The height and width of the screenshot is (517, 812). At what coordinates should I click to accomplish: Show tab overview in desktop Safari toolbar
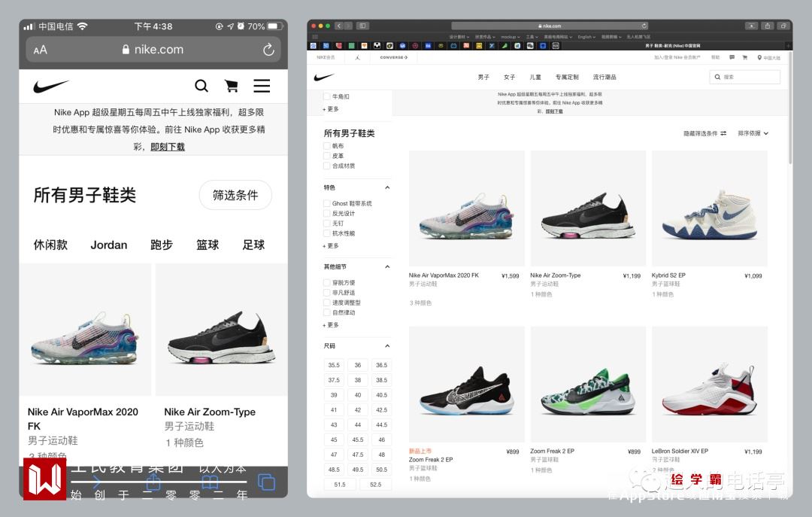point(783,26)
